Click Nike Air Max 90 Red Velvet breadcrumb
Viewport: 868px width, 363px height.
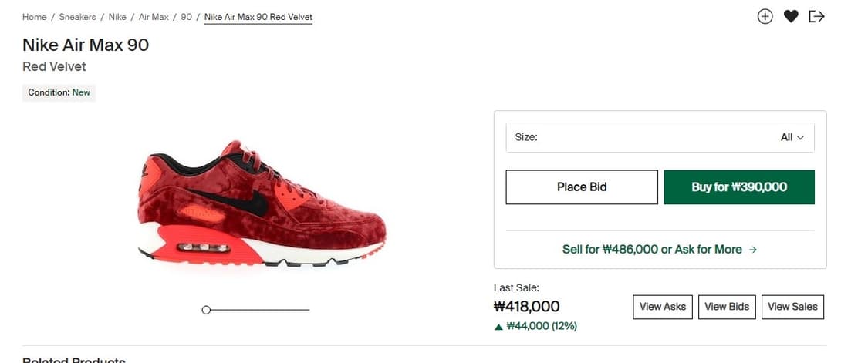[258, 17]
